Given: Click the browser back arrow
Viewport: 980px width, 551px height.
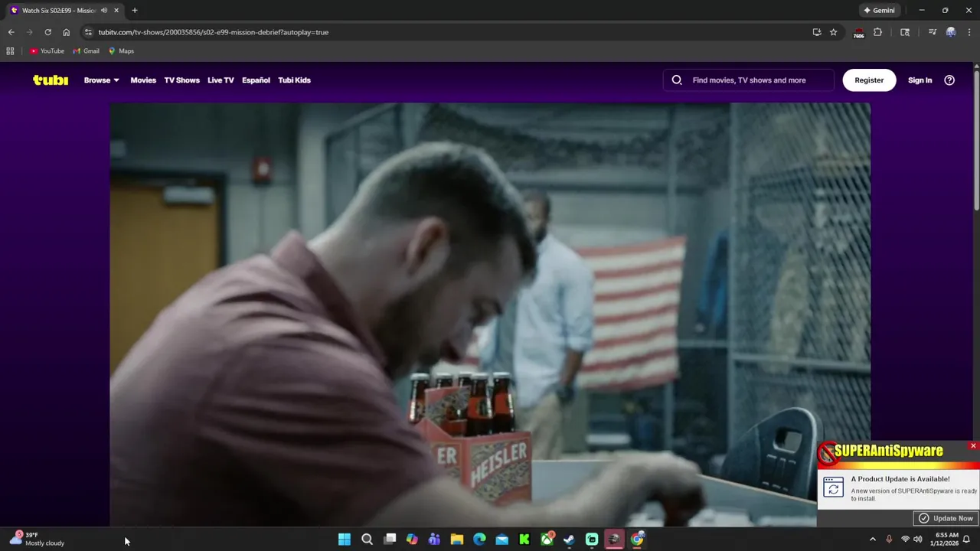Looking at the screenshot, I should click(x=11, y=32).
